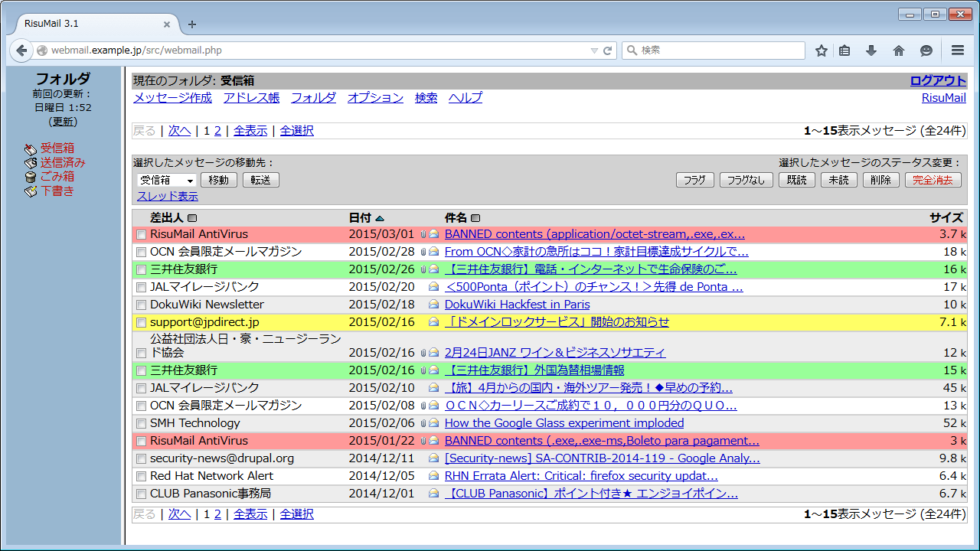Viewport: 980px width, 551px height.
Task: Check the RisuMail AntiVirus 2015/03/01 message
Action: (x=141, y=235)
